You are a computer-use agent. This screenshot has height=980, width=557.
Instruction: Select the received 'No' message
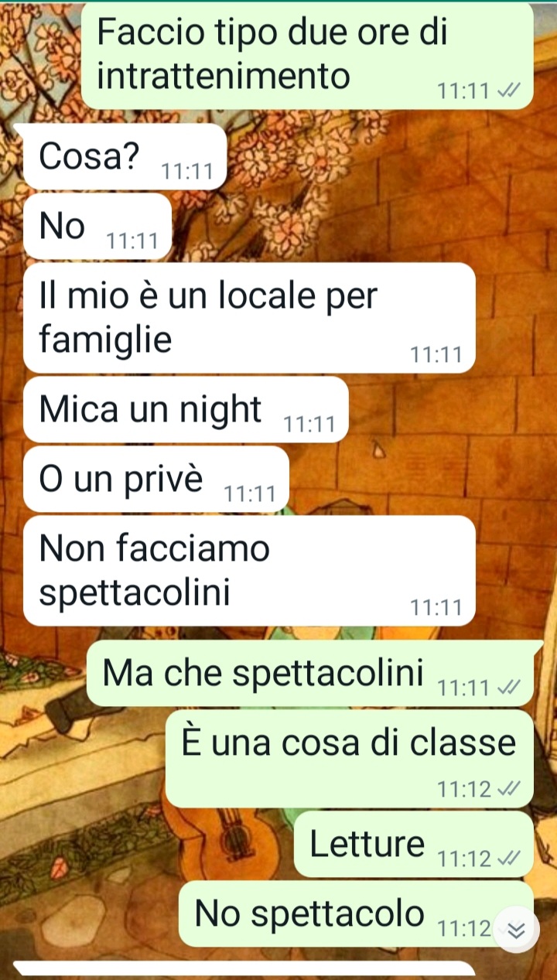[97, 227]
